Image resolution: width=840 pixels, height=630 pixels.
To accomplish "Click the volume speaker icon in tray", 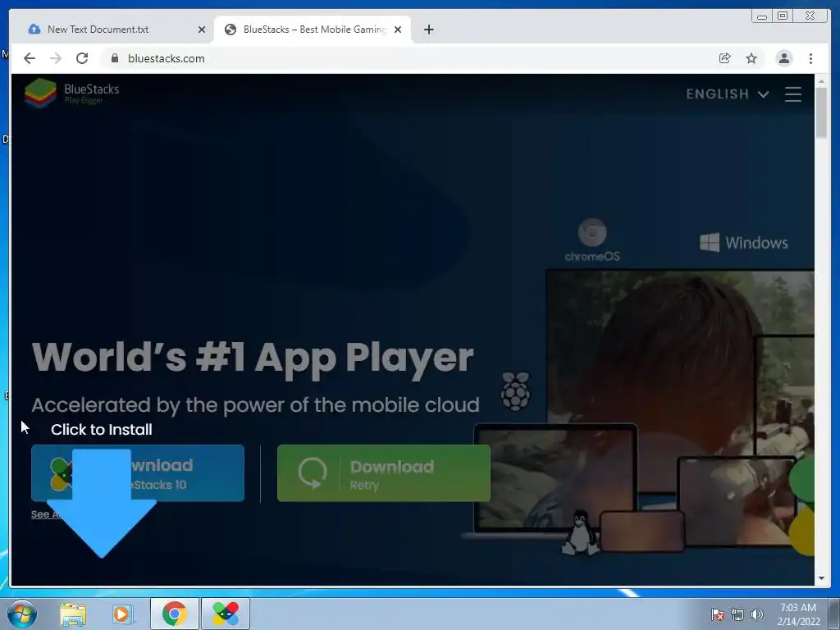I will [x=757, y=614].
